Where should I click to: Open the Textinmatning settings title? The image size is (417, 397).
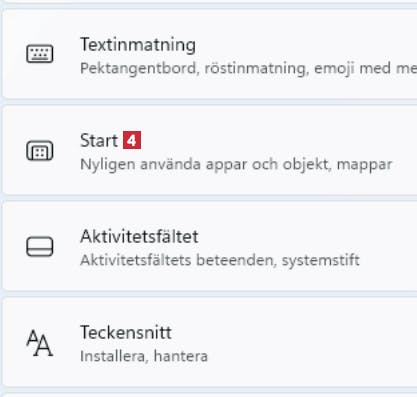138,45
